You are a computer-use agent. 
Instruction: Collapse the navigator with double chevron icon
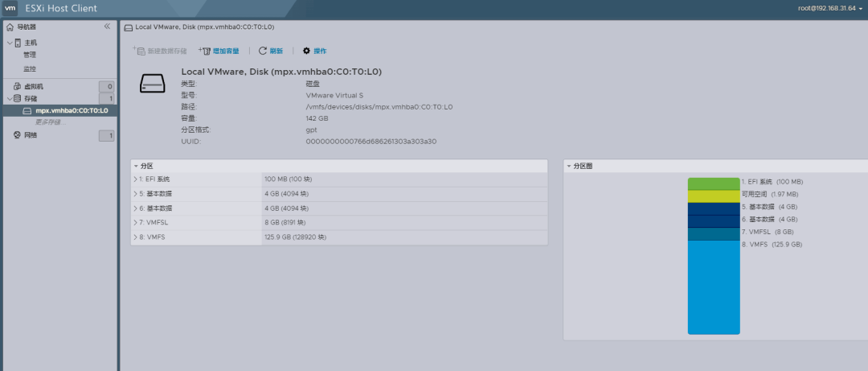click(x=107, y=27)
